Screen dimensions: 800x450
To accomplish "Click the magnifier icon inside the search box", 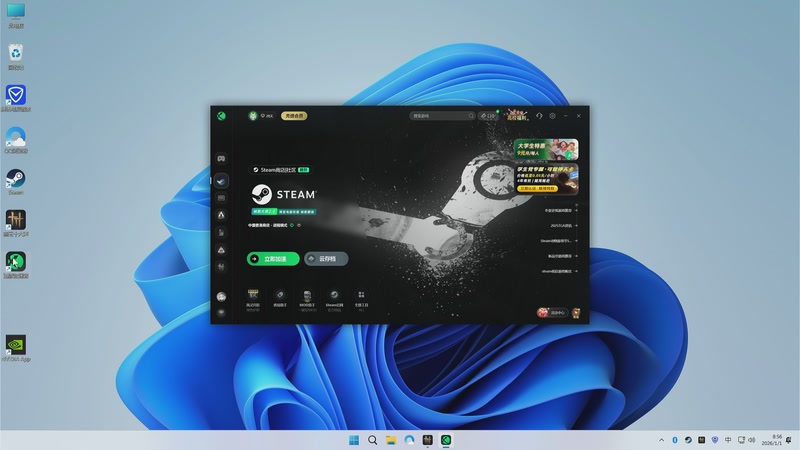I will 471,116.
